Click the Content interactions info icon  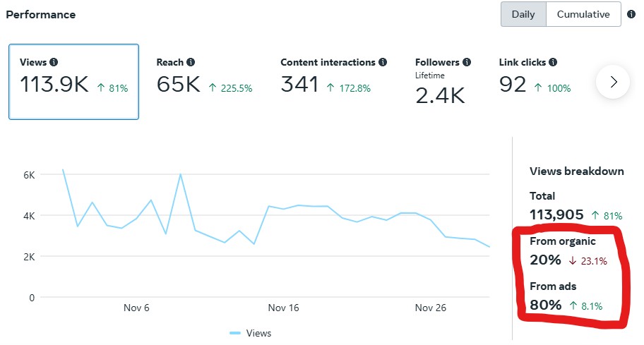click(x=383, y=62)
